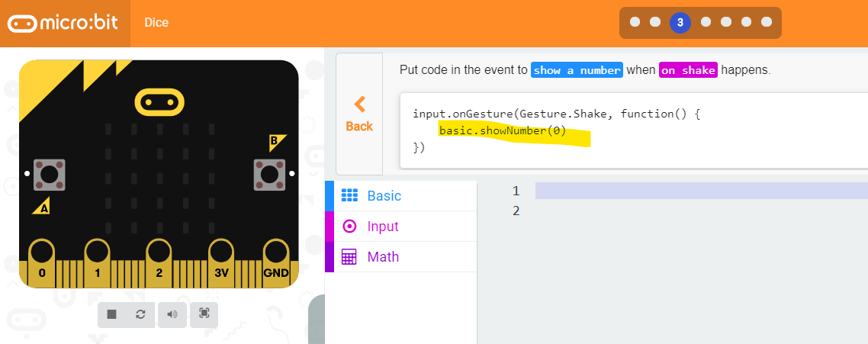Viewport: 868px width, 344px height.
Task: Launch simulator in full screen
Action: click(204, 314)
